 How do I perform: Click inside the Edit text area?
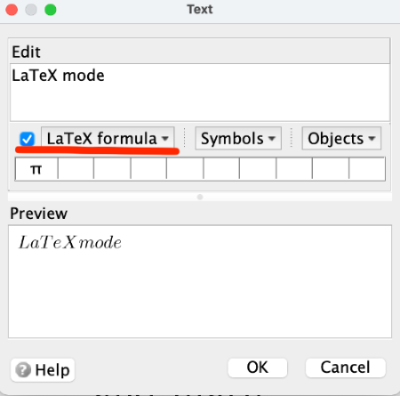pyautogui.click(x=200, y=92)
